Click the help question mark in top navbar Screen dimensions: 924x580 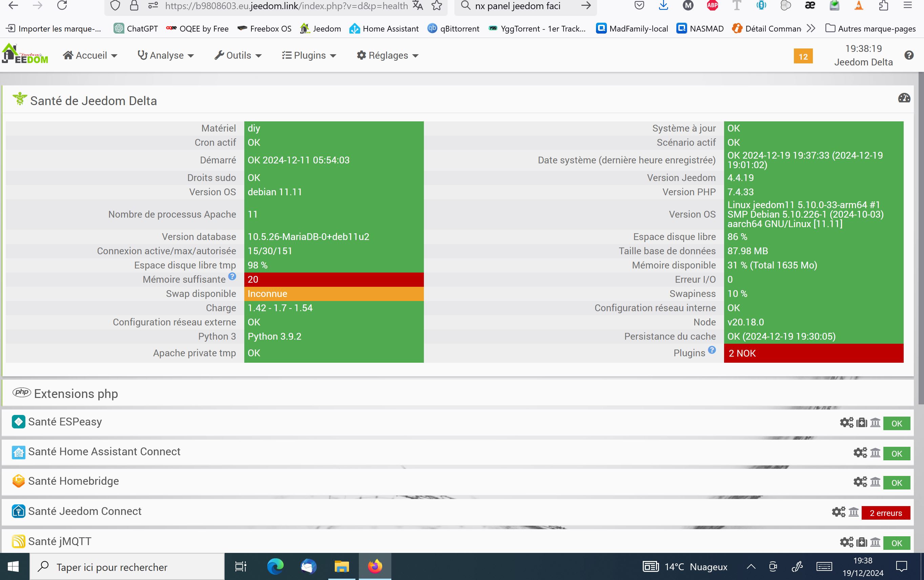click(x=909, y=55)
